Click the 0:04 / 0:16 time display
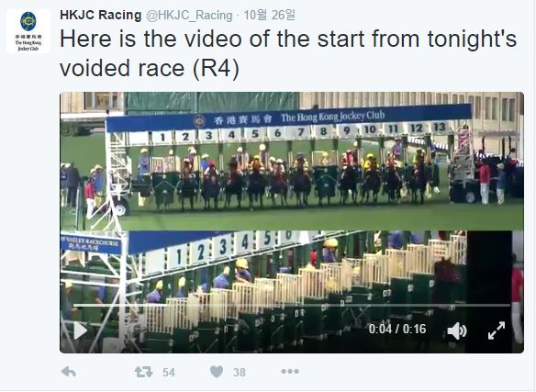536x392 pixels. click(397, 329)
